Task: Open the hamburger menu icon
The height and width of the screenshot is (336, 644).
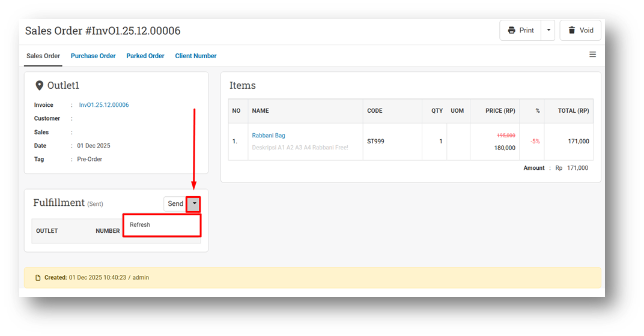Action: coord(593,55)
